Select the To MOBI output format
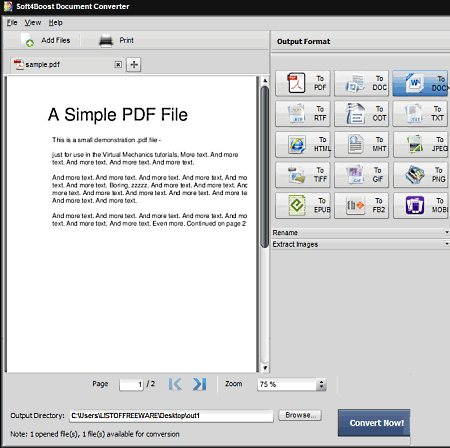450x448 pixels. [x=421, y=205]
